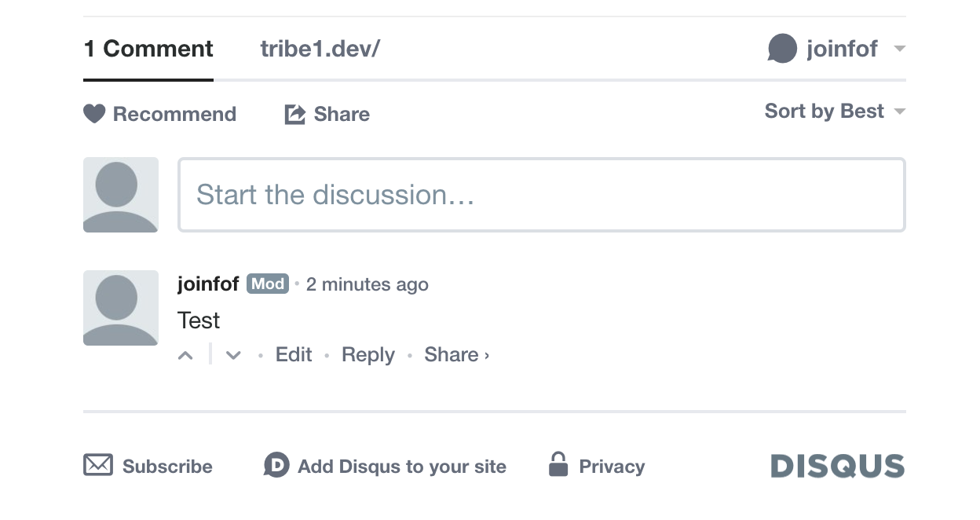
Task: Click the DISQUS brand logo
Action: (837, 466)
